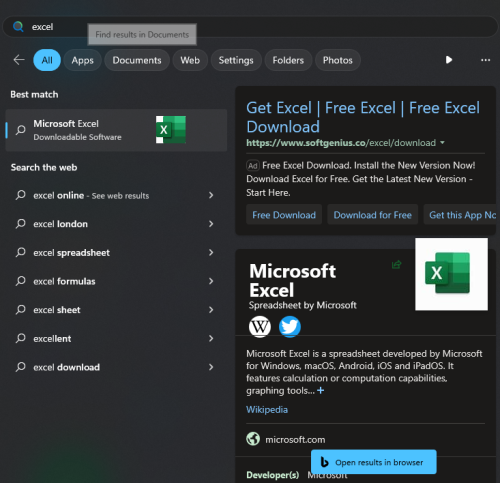The image size is (500, 483).
Task: Click search icon beside excel sheet
Action: (21, 310)
